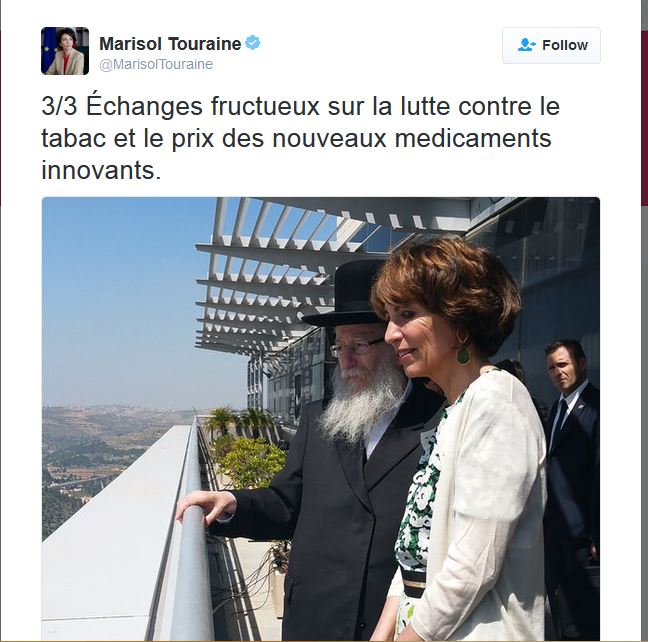Click the Follow button
This screenshot has width=648, height=642.
point(551,45)
